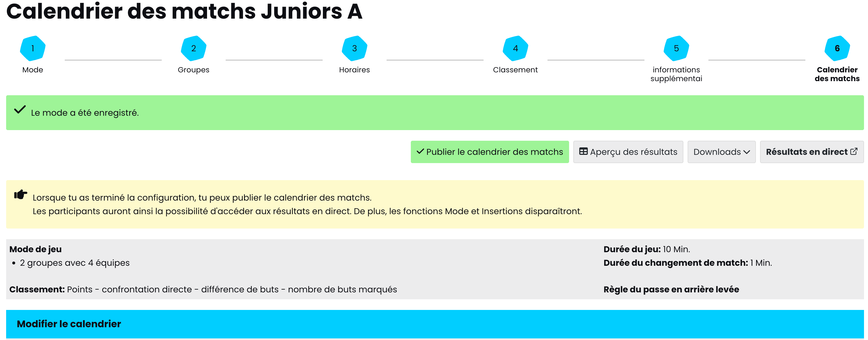
Task: Switch to the Mode step label
Action: [x=33, y=70]
